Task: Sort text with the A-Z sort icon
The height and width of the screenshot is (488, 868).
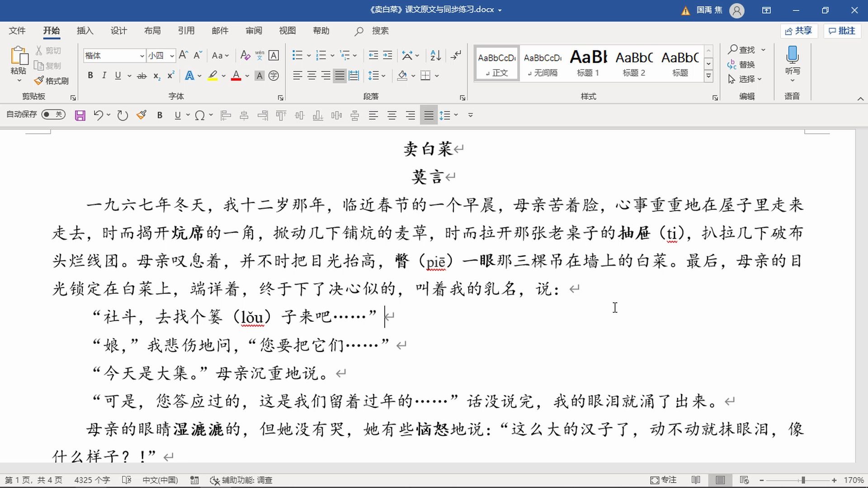Action: click(435, 55)
